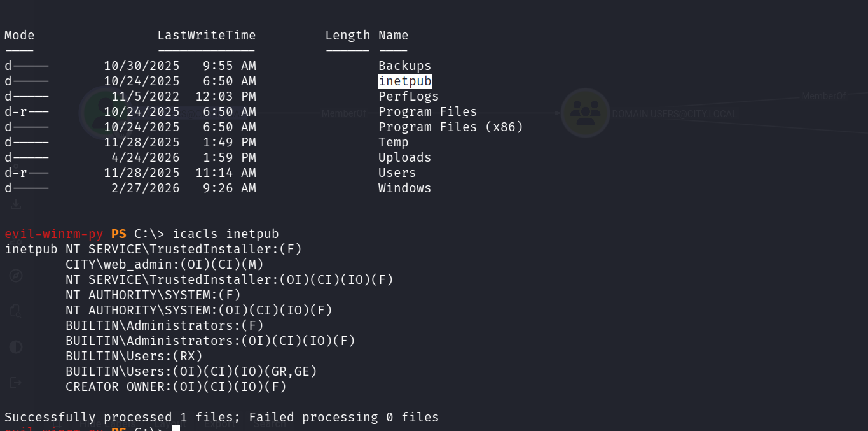
Task: Click the Temp directory name
Action: coord(393,142)
